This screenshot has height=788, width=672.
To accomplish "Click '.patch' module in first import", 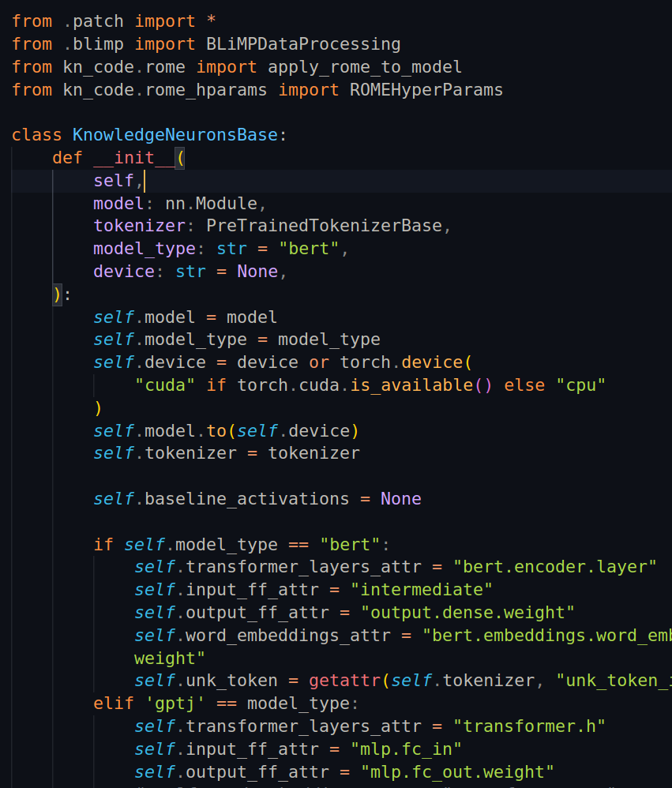I will (93, 21).
